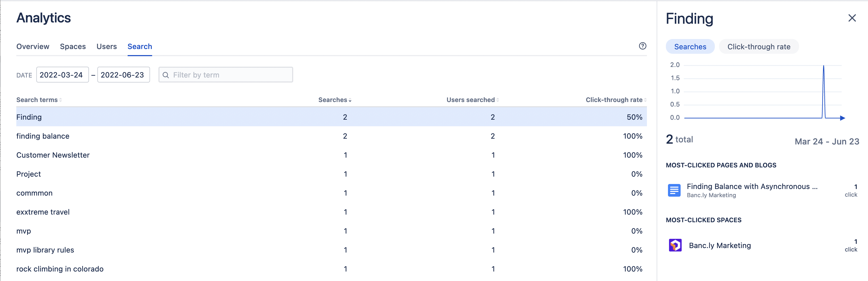Click the Banc.ly Marketing space icon
Screen dimensions: 868x281
(x=675, y=245)
